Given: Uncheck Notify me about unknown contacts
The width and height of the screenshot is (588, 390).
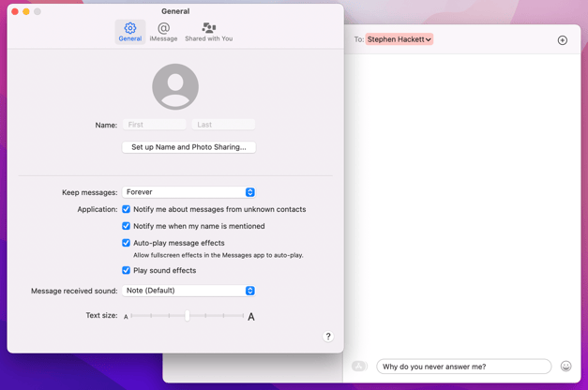Looking at the screenshot, I should click(126, 209).
